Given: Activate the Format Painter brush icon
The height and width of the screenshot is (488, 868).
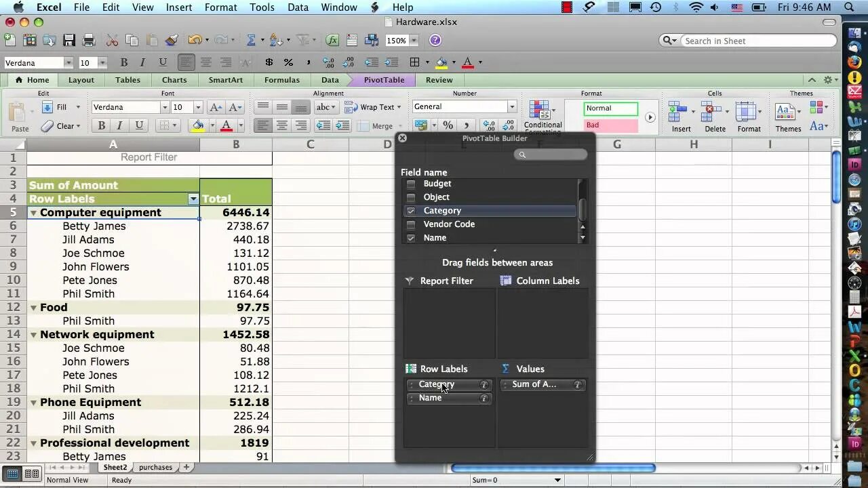Looking at the screenshot, I should click(171, 41).
